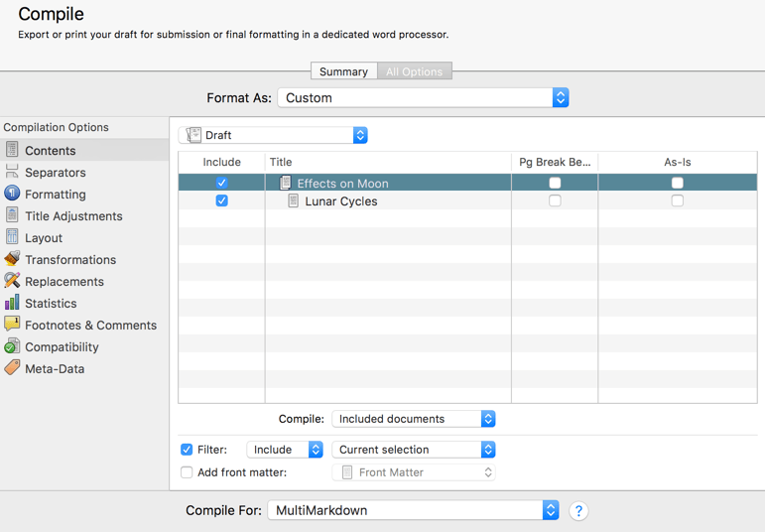Viewport: 765px width, 532px height.
Task: Select the Compatibility pane icon
Action: (x=12, y=346)
